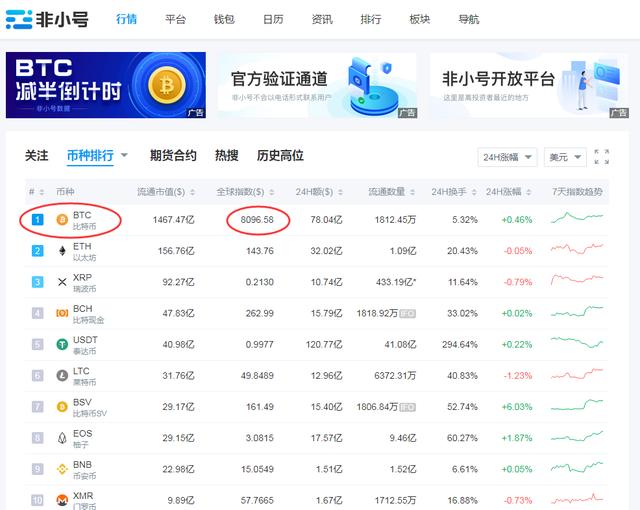
Task: Click the BSV IFO tag
Action: tap(407, 407)
